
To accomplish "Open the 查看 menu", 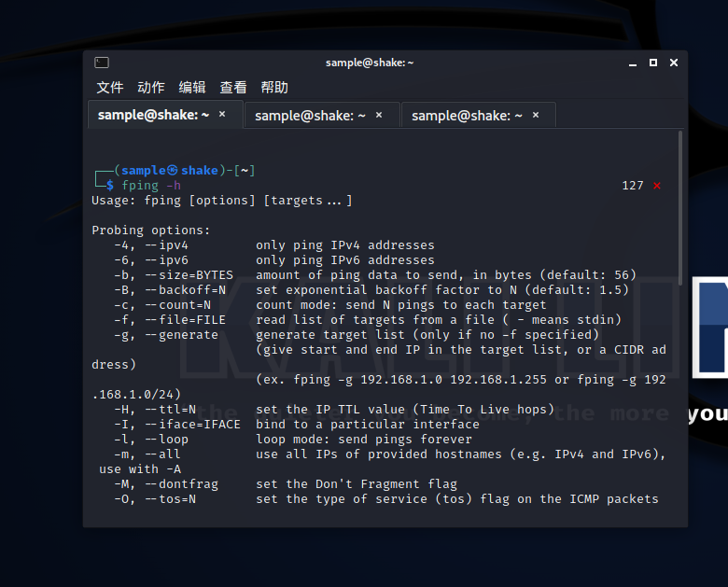I will click(x=233, y=88).
